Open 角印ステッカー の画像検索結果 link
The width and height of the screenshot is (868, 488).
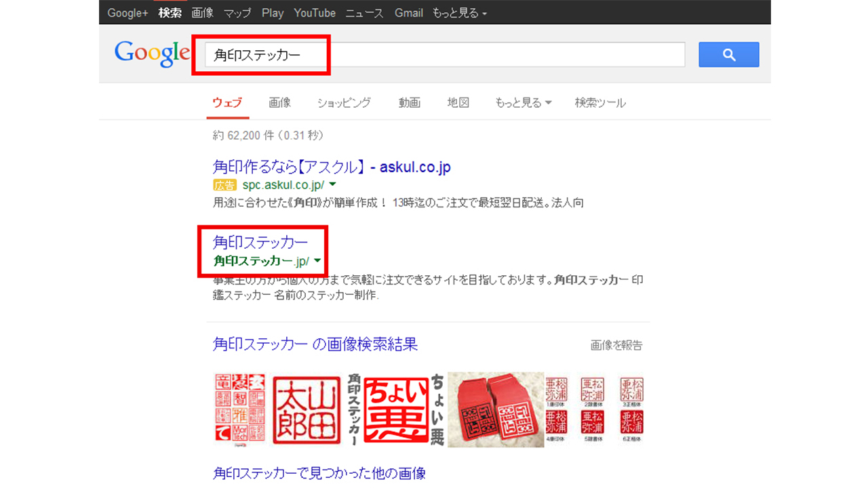315,344
